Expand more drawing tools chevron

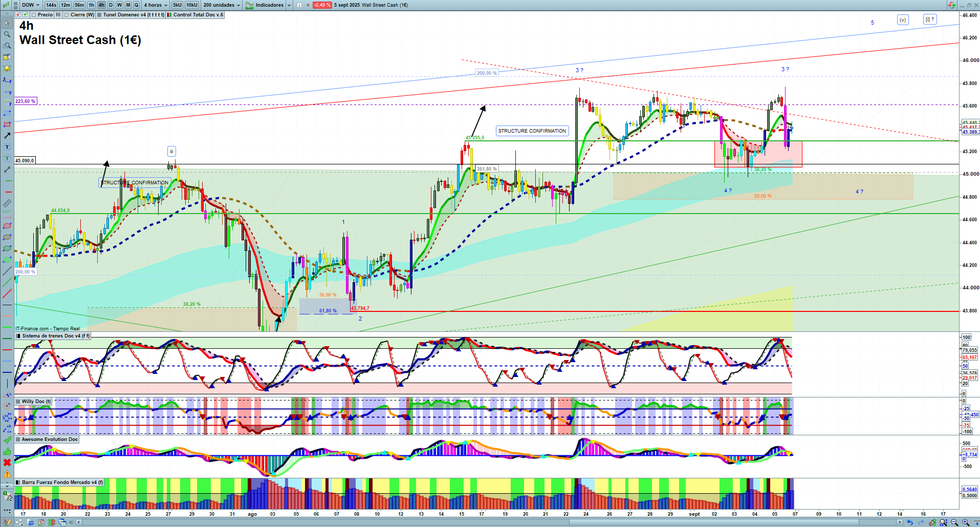(x=7, y=485)
